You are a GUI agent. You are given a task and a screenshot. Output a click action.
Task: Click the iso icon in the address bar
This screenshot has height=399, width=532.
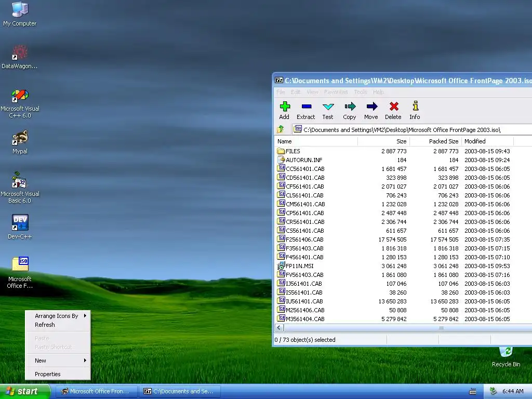[x=298, y=129]
